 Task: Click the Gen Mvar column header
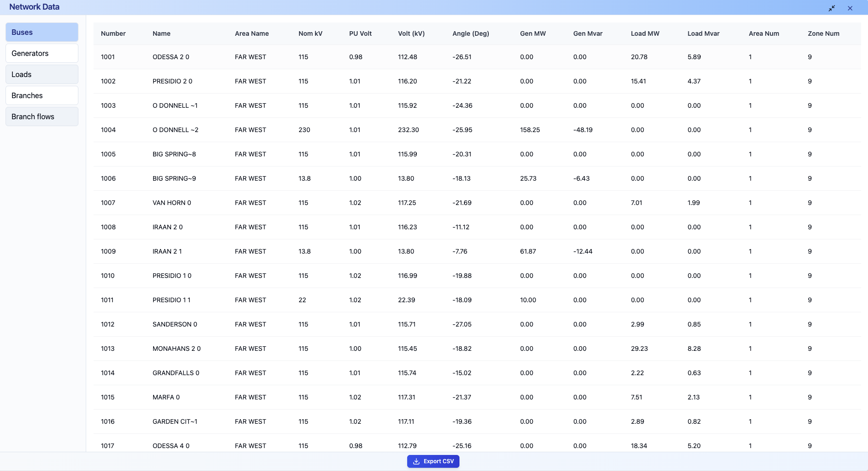pyautogui.click(x=588, y=33)
